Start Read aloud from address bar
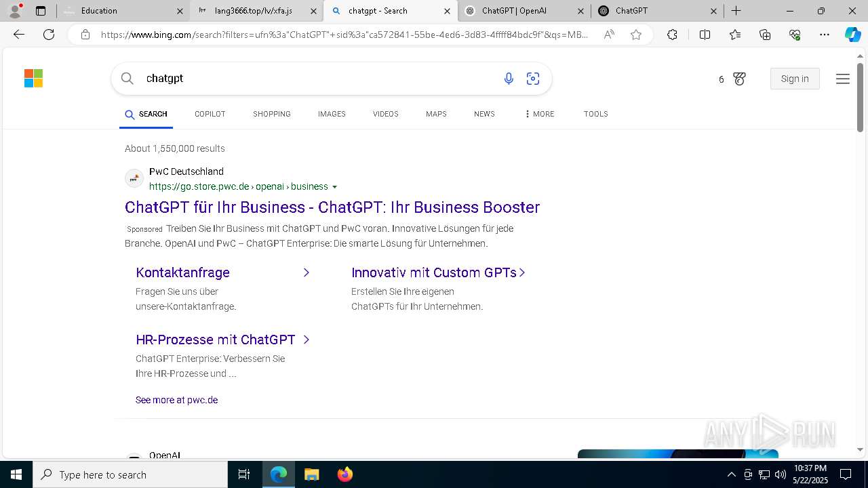 (x=609, y=35)
